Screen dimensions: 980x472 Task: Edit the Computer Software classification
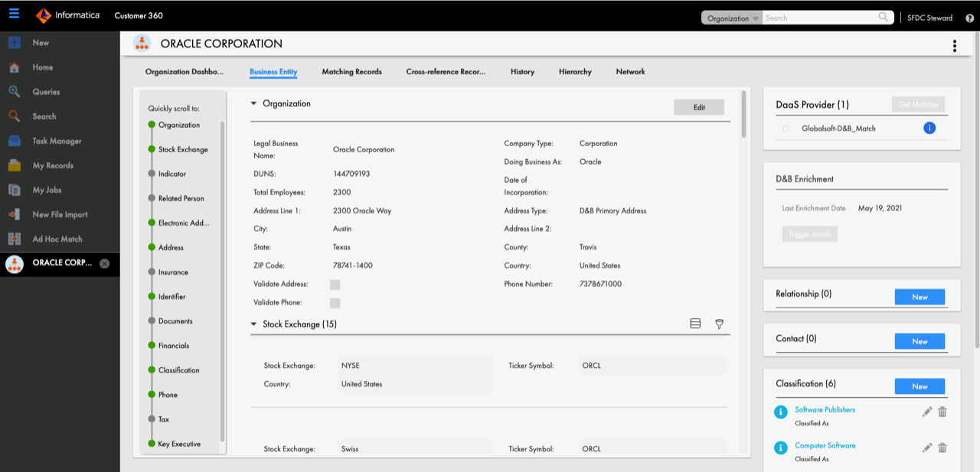click(x=927, y=448)
